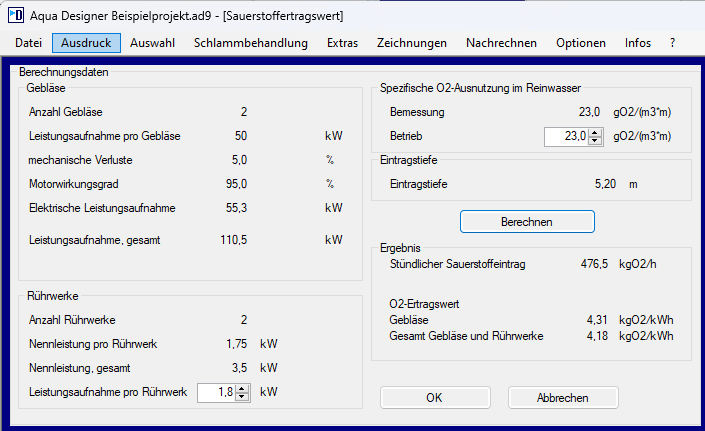This screenshot has height=431, width=705.
Task: Open the Auswahl menu
Action: click(152, 43)
